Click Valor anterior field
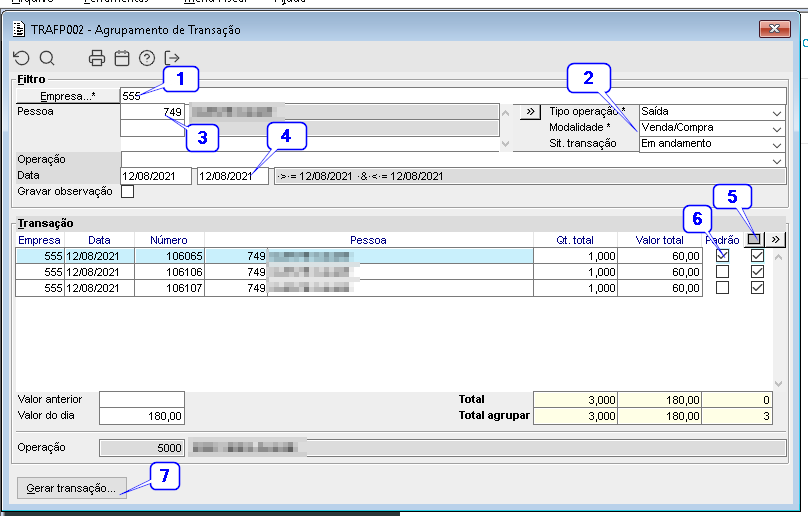The height and width of the screenshot is (516, 808). coord(142,399)
